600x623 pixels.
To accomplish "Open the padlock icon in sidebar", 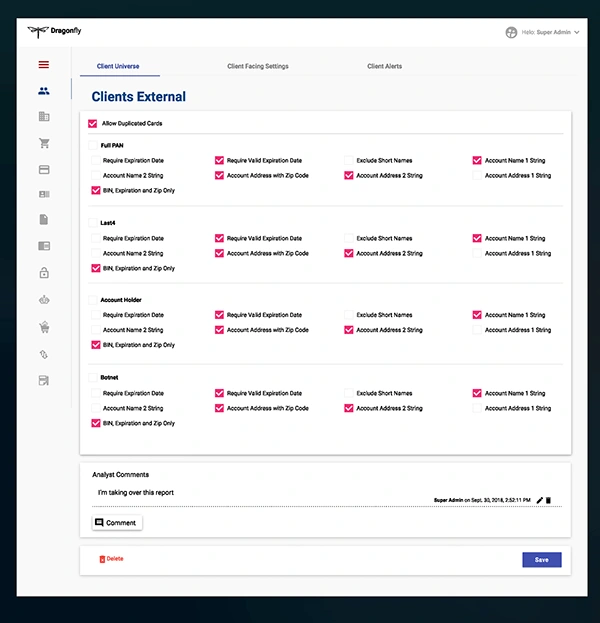I will point(44,273).
